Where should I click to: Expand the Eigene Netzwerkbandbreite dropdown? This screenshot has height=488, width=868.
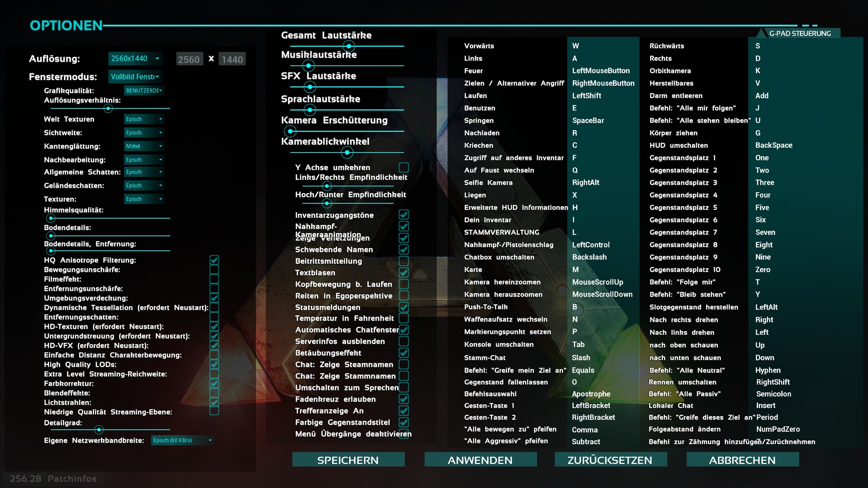[x=182, y=440]
